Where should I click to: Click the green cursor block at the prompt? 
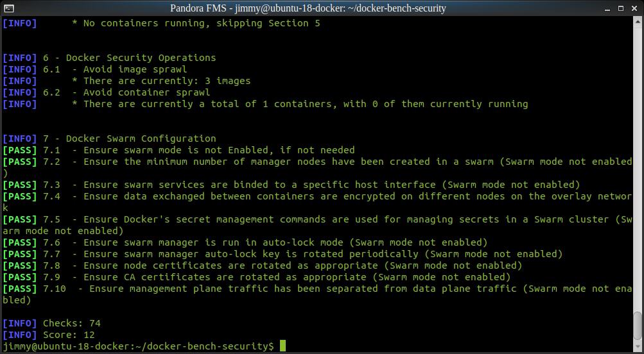coord(283,346)
